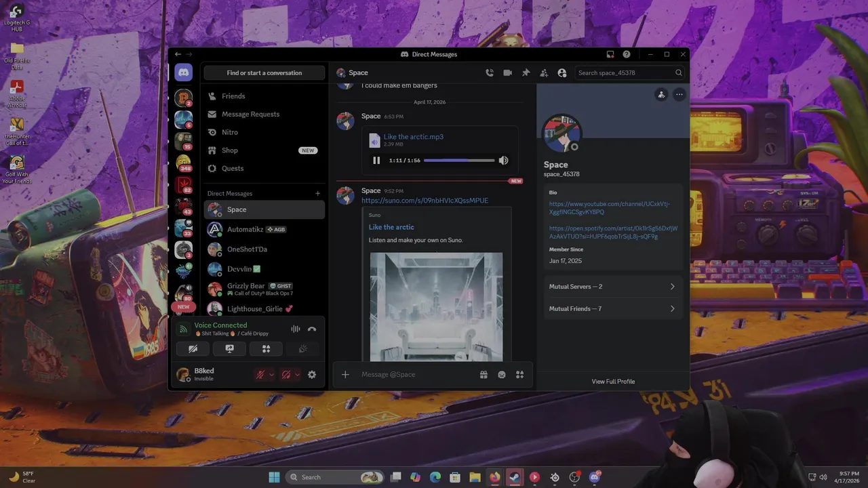Hide the user profile panel icon
868x488 pixels.
(562, 73)
